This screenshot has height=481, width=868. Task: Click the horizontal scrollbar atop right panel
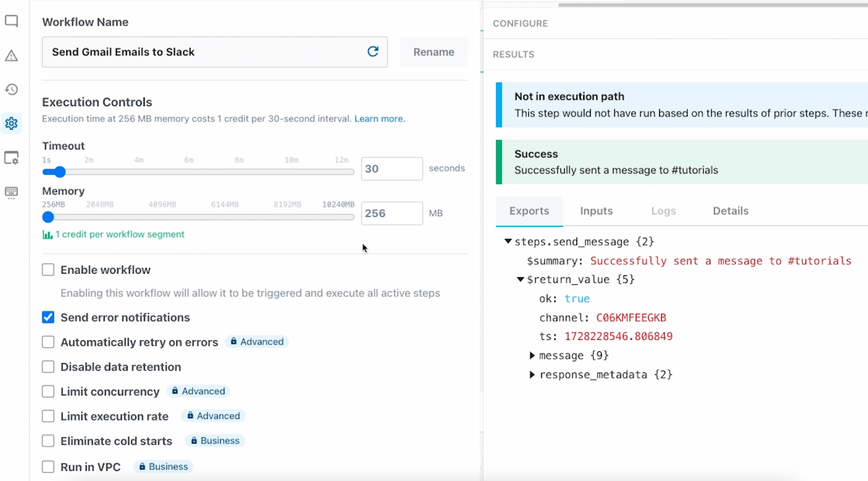coord(713,5)
